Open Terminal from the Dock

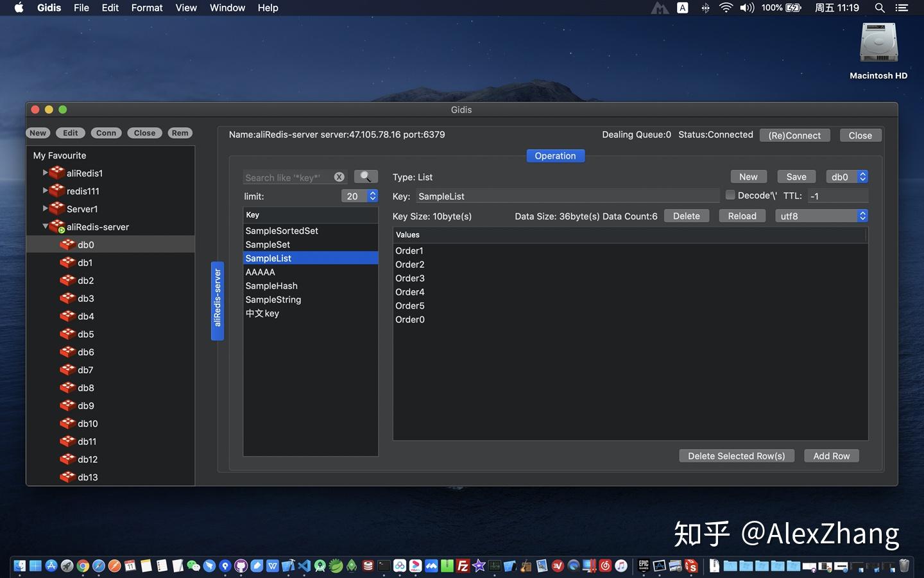[x=384, y=566]
